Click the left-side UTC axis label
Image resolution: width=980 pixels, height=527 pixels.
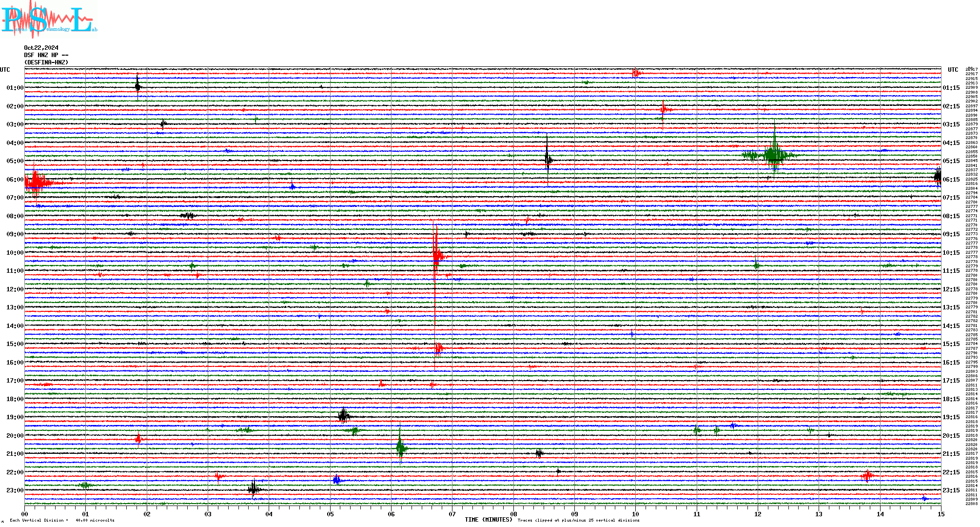(5, 70)
